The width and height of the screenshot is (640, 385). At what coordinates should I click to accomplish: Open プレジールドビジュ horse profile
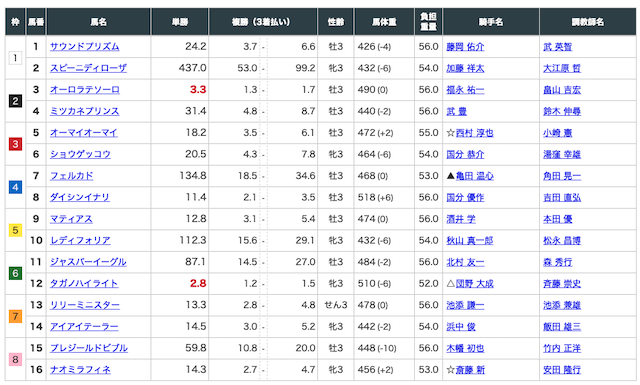click(89, 348)
